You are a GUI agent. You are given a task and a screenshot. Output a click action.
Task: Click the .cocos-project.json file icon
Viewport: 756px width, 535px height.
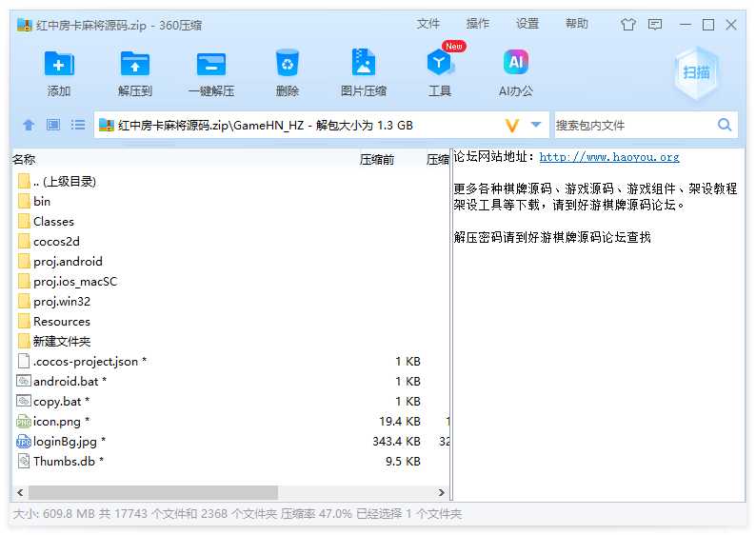pos(24,361)
